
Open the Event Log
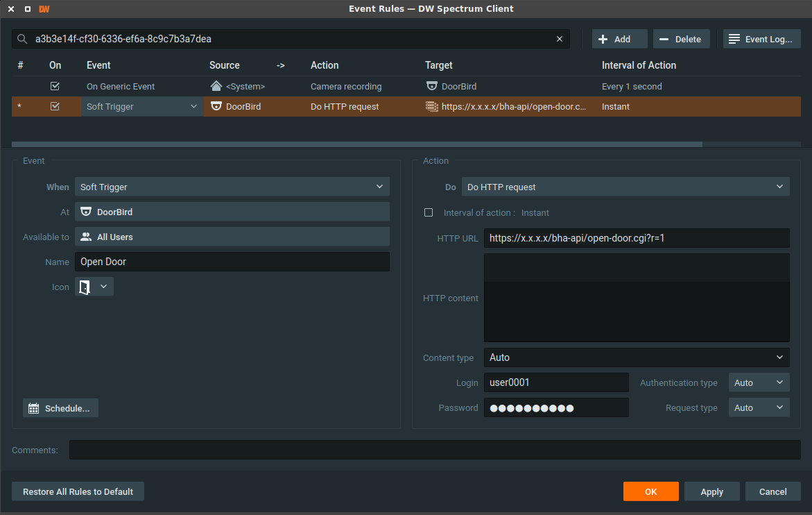tap(762, 39)
